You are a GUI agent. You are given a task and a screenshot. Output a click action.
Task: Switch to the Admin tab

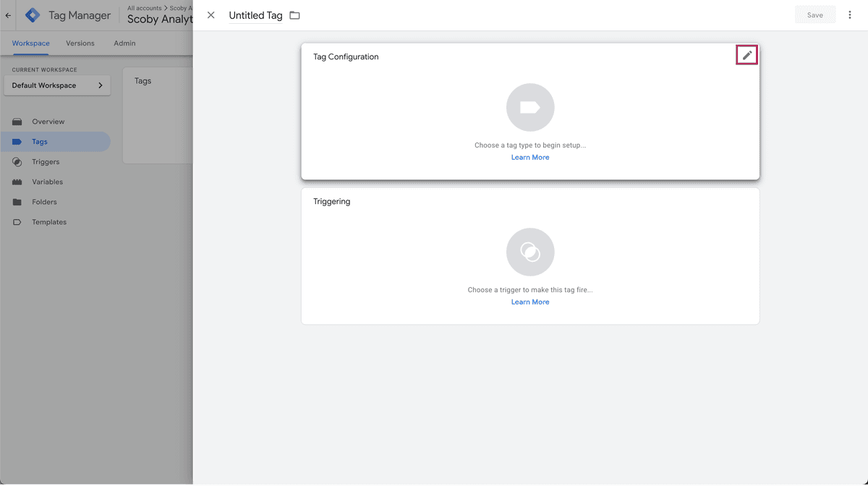[x=124, y=43]
